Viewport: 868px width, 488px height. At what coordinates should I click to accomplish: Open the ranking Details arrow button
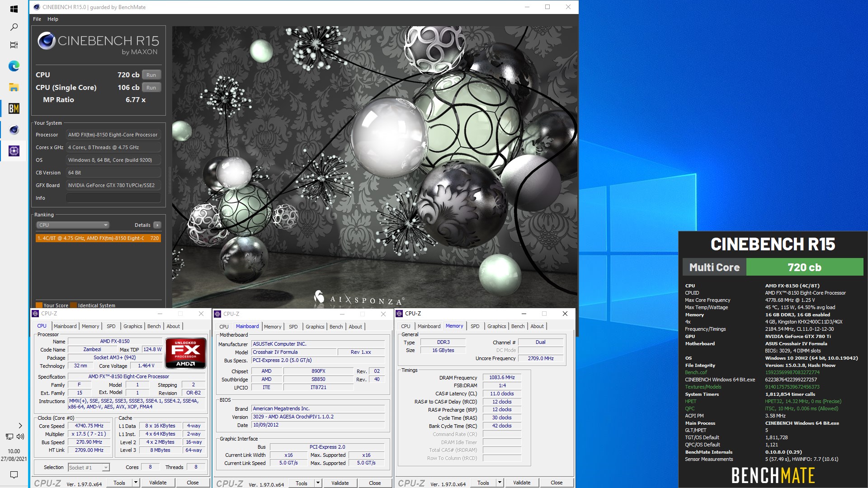[x=157, y=225]
